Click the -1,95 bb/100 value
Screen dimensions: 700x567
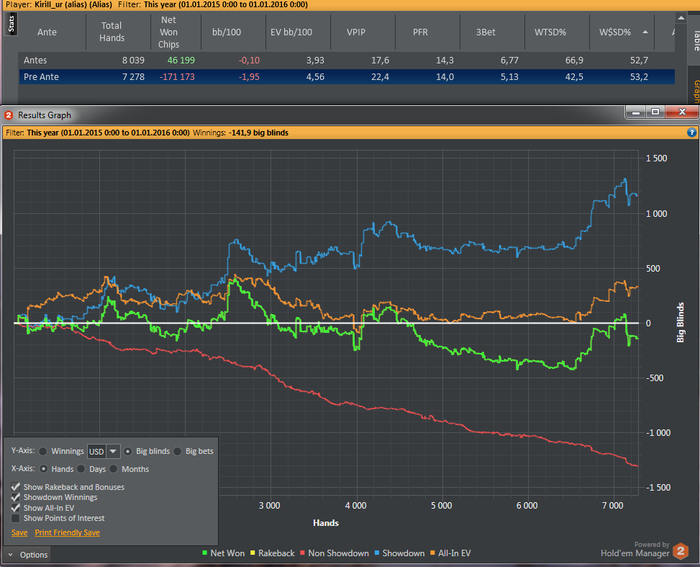coord(249,77)
